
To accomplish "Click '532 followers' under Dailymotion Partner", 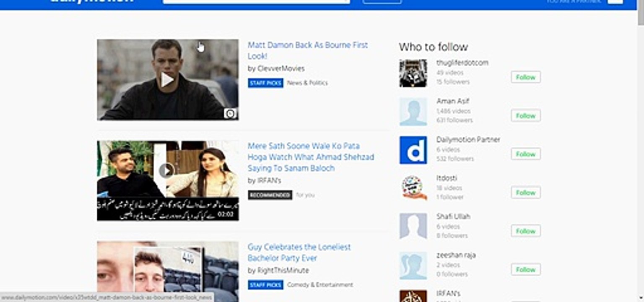I will click(x=455, y=159).
